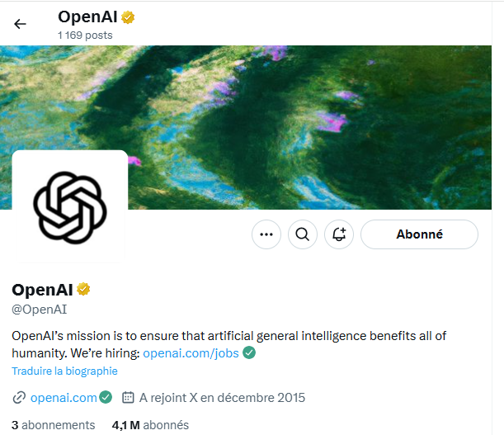Image resolution: width=504 pixels, height=435 pixels.
Task: Open the OpenAI logo profile picture
Action: (x=70, y=207)
